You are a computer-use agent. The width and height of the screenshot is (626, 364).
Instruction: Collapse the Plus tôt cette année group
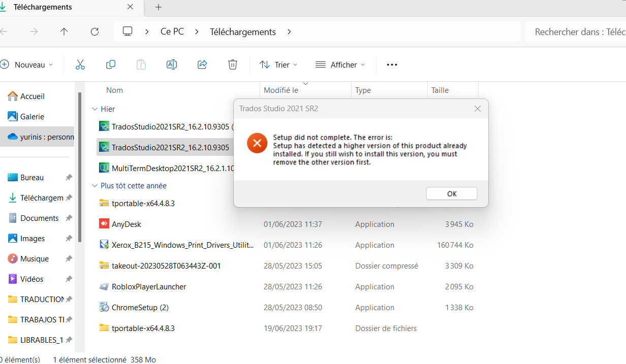[x=95, y=186]
